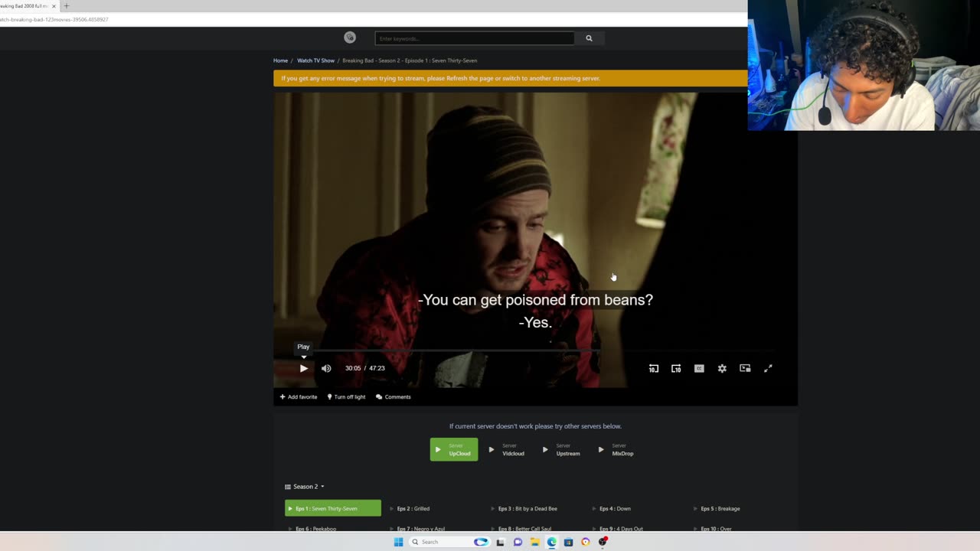Open the Task View taskbar icon

(500, 542)
